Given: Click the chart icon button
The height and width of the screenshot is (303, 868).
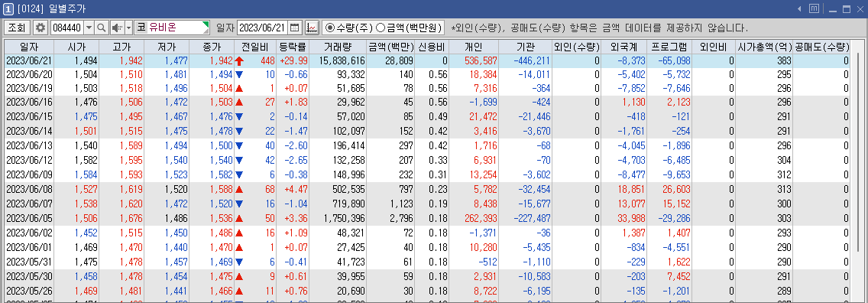Looking at the screenshot, I should coord(312,27).
